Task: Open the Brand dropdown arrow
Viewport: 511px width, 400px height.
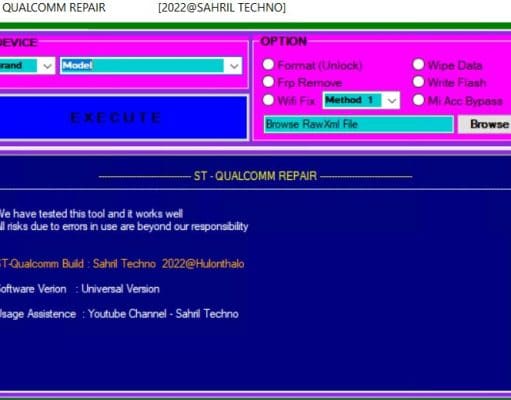Action: point(47,66)
